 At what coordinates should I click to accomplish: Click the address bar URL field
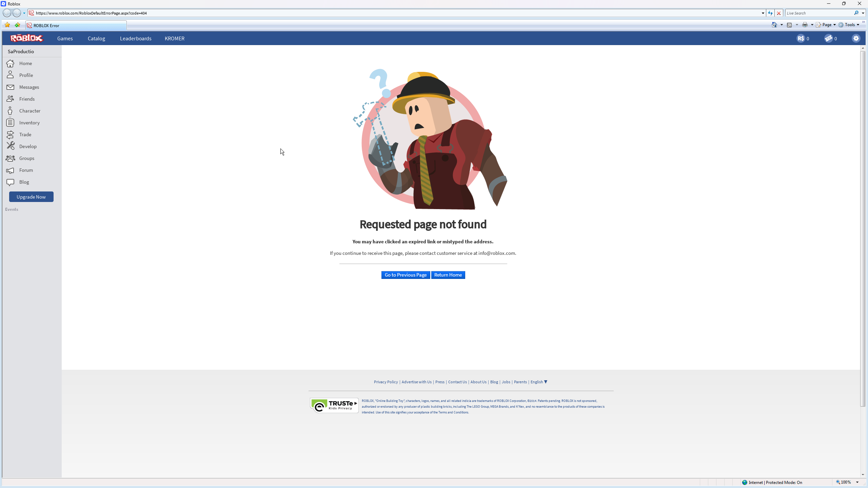pyautogui.click(x=397, y=13)
